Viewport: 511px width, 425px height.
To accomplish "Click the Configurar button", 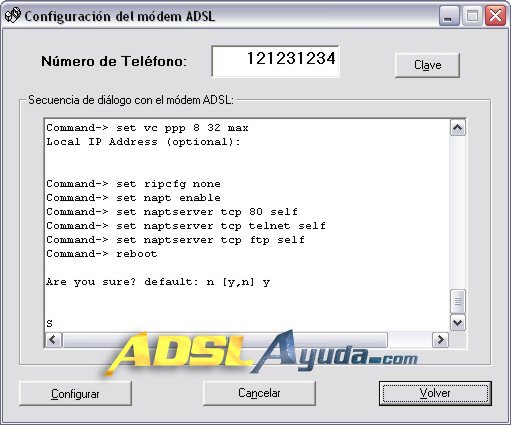I will click(75, 394).
